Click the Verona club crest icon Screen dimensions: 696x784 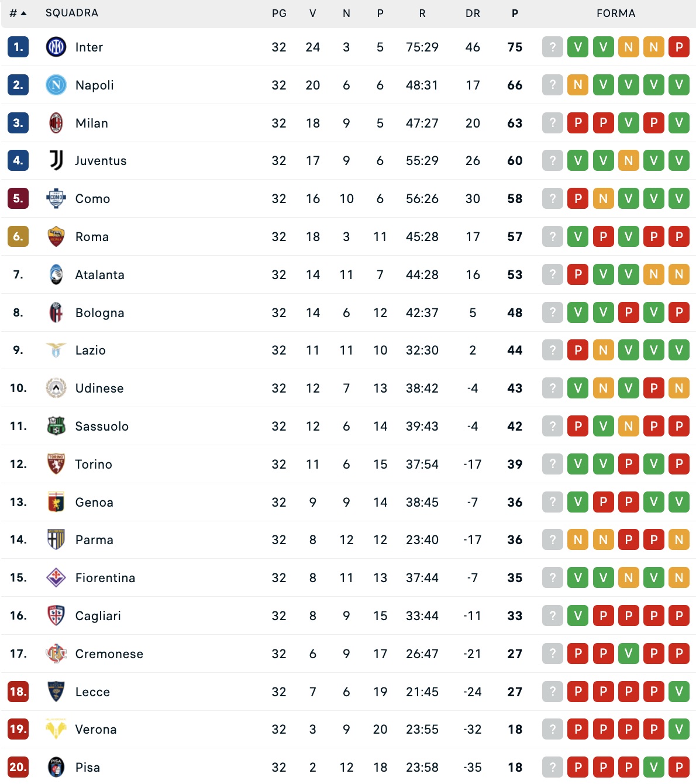(x=56, y=729)
